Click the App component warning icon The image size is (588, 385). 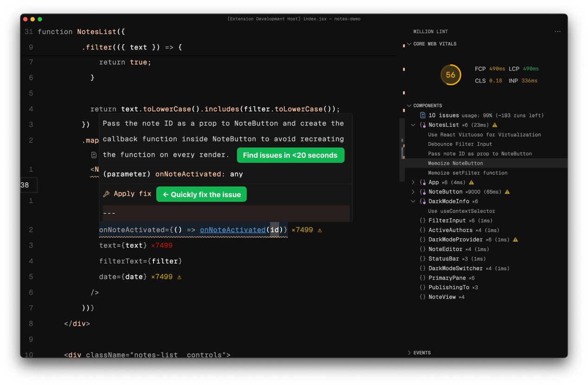[x=472, y=182]
